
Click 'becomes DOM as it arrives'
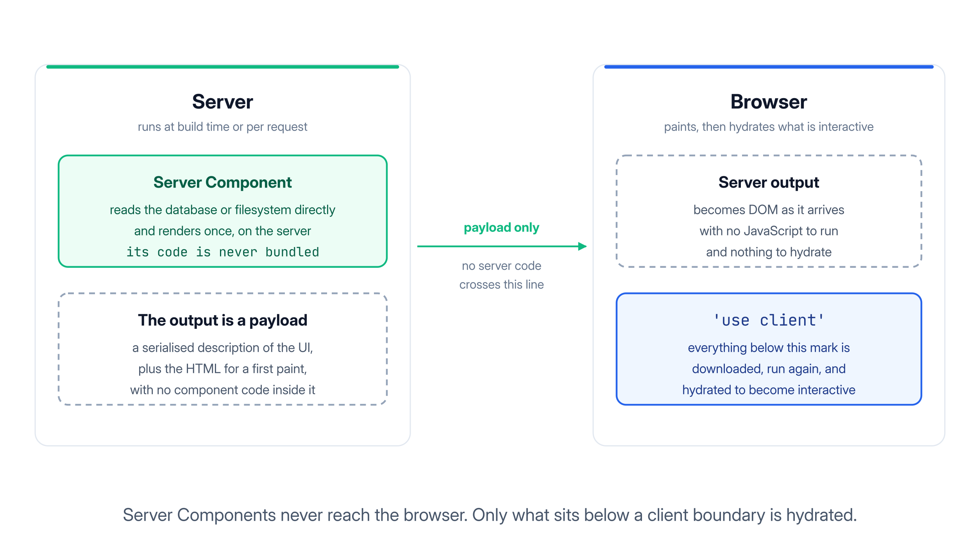click(768, 210)
